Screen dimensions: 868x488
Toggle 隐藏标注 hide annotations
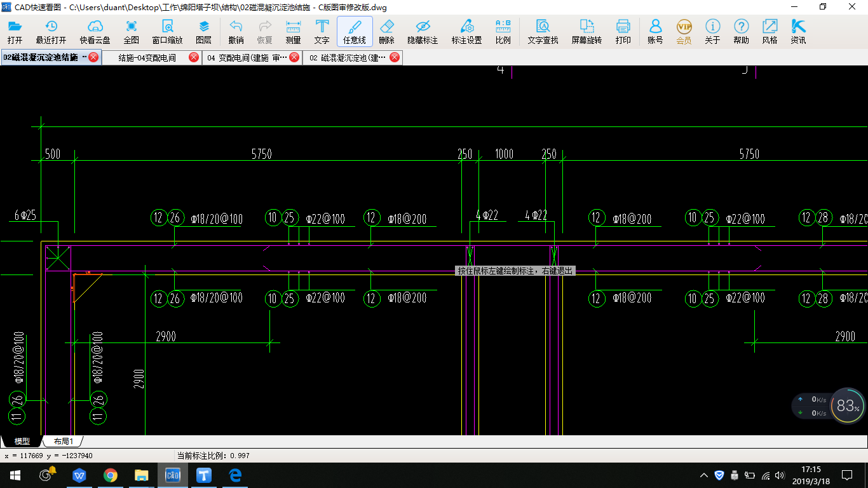click(423, 31)
